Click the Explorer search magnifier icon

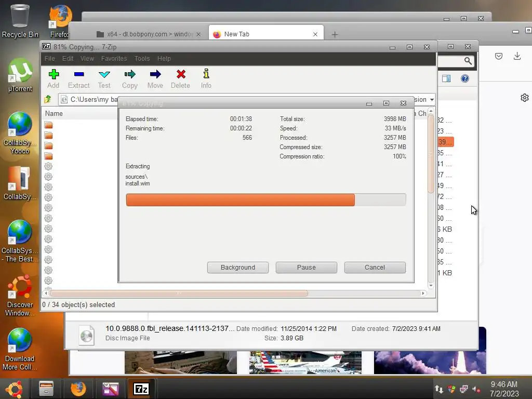pyautogui.click(x=468, y=61)
